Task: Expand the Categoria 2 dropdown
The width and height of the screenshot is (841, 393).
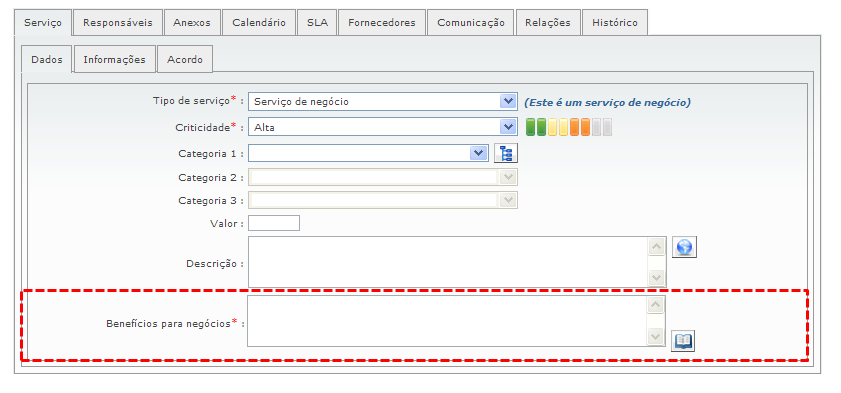Action: coord(507,177)
